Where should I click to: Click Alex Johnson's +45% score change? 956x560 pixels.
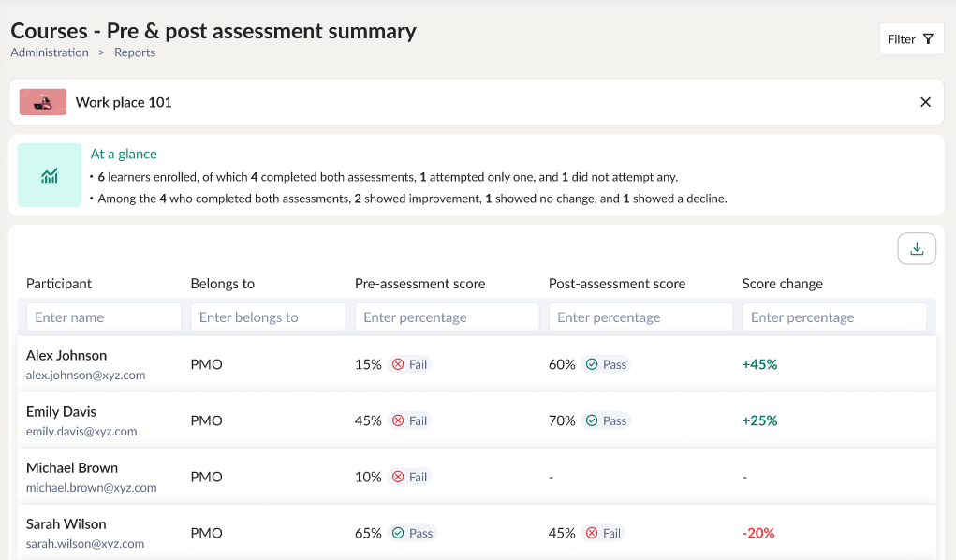coord(759,364)
